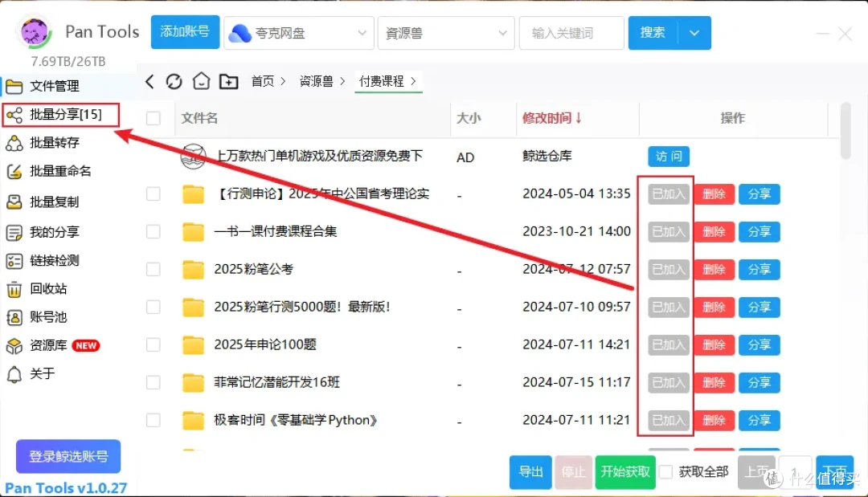Click the 开始获取 button
The height and width of the screenshot is (497, 868).
[625, 472]
